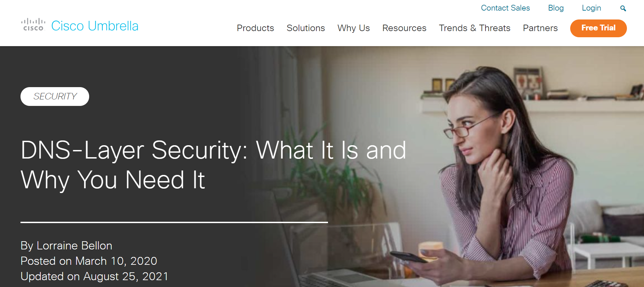Image resolution: width=644 pixels, height=287 pixels.
Task: Click the article title heading
Action: [x=213, y=165]
